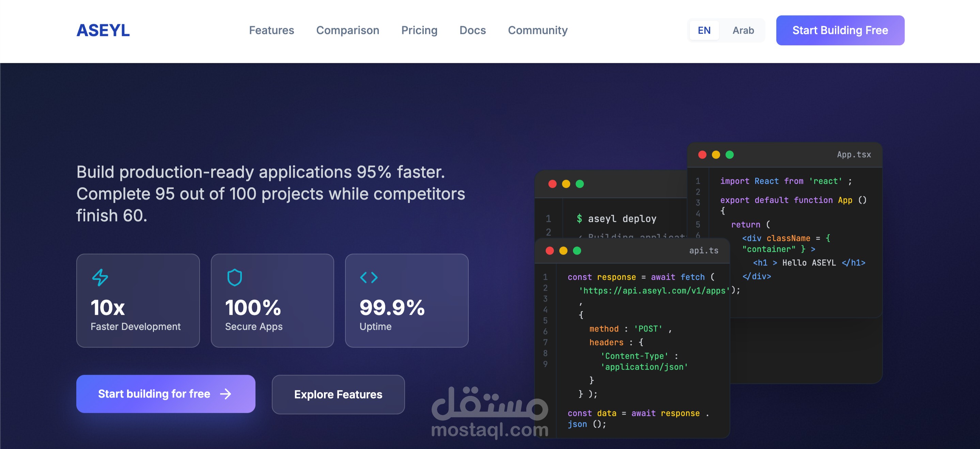Open the Docs nav item
This screenshot has width=980, height=449.
point(472,30)
